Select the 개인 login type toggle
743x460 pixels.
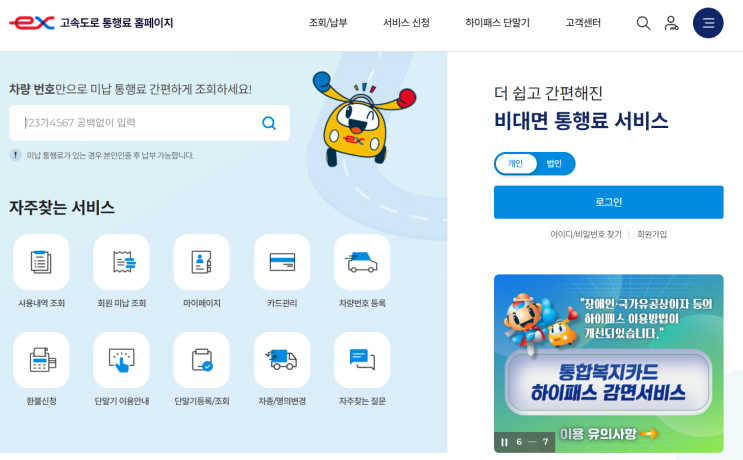(515, 164)
